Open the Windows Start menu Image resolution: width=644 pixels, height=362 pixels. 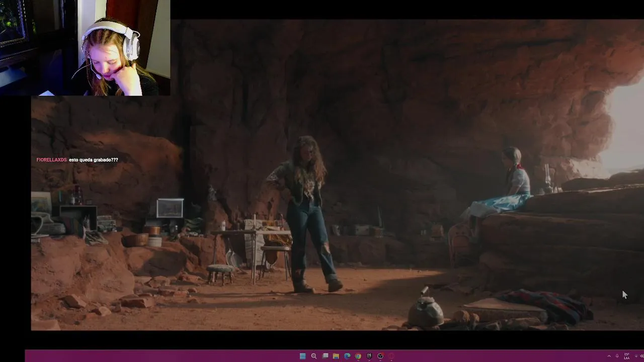(302, 356)
